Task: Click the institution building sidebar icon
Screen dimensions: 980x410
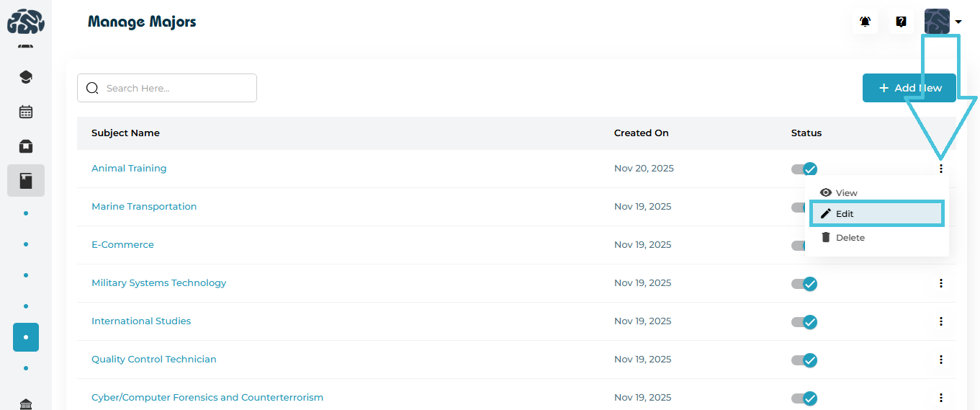Action: coord(26,404)
